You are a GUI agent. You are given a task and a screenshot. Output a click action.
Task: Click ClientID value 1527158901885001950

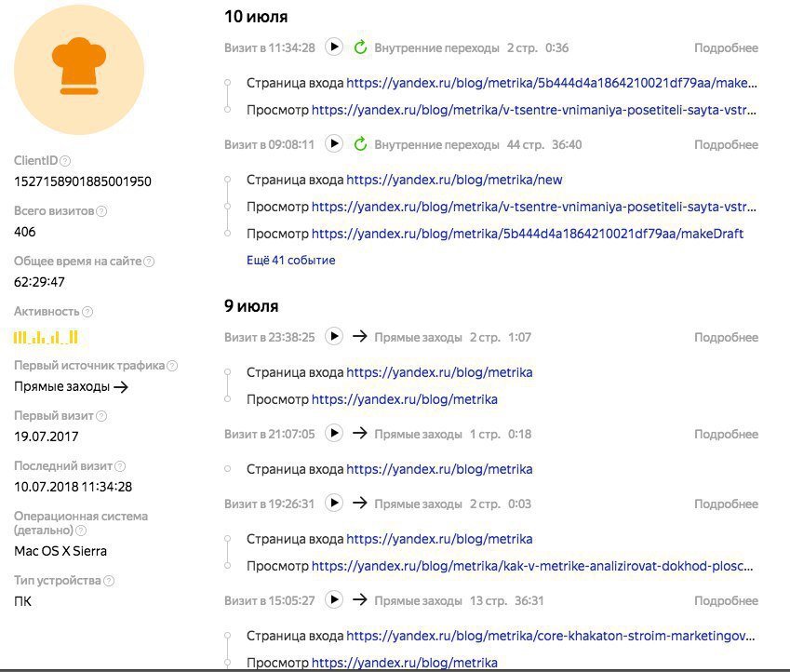coord(83,181)
